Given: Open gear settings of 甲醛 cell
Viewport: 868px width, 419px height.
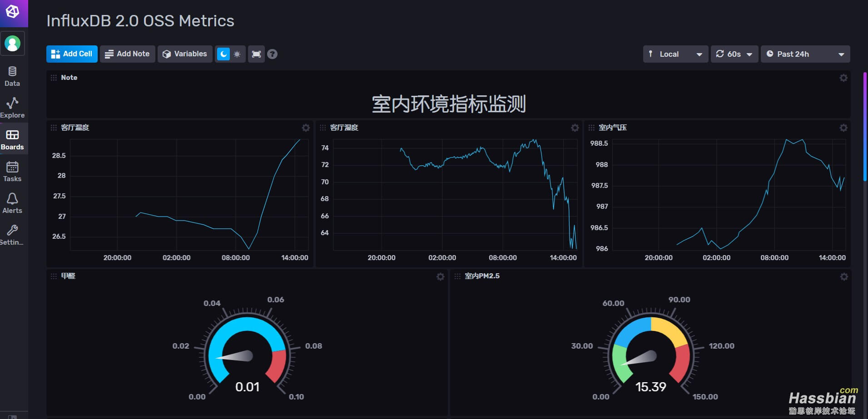Looking at the screenshot, I should click(440, 276).
